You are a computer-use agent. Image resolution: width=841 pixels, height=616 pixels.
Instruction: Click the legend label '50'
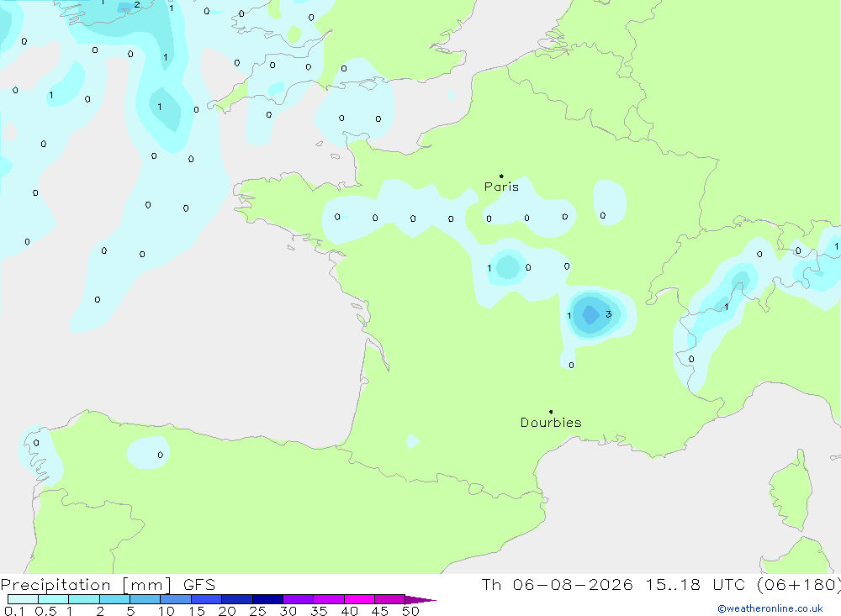point(410,611)
